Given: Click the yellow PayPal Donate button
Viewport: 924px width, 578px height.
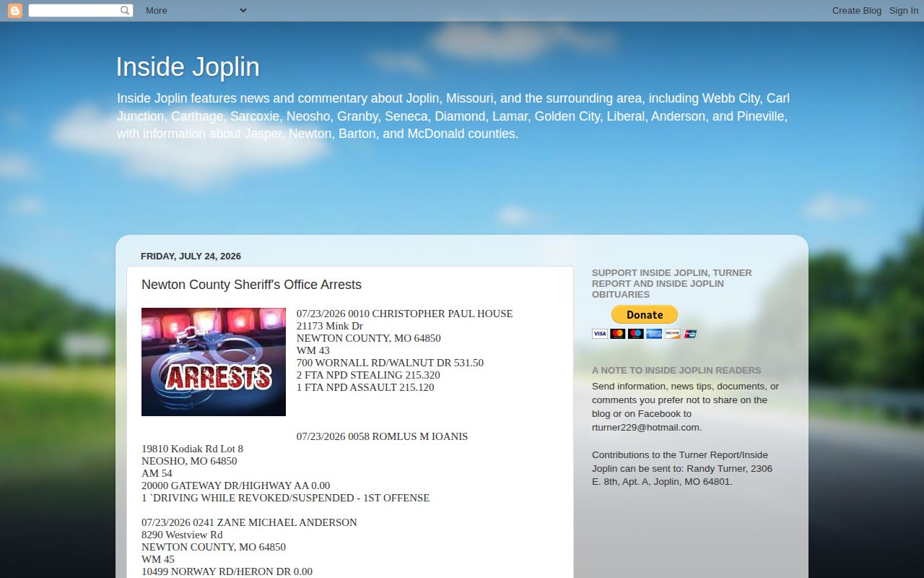Looking at the screenshot, I should pos(645,314).
